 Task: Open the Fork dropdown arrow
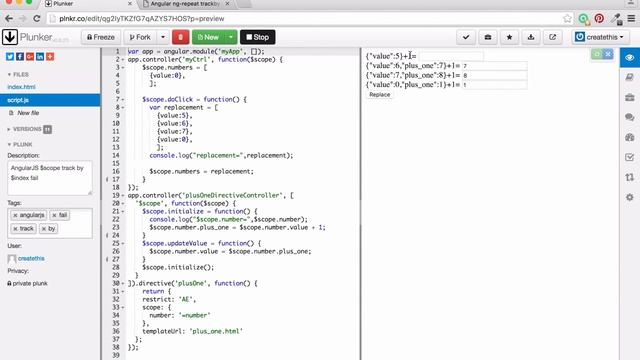[163, 37]
